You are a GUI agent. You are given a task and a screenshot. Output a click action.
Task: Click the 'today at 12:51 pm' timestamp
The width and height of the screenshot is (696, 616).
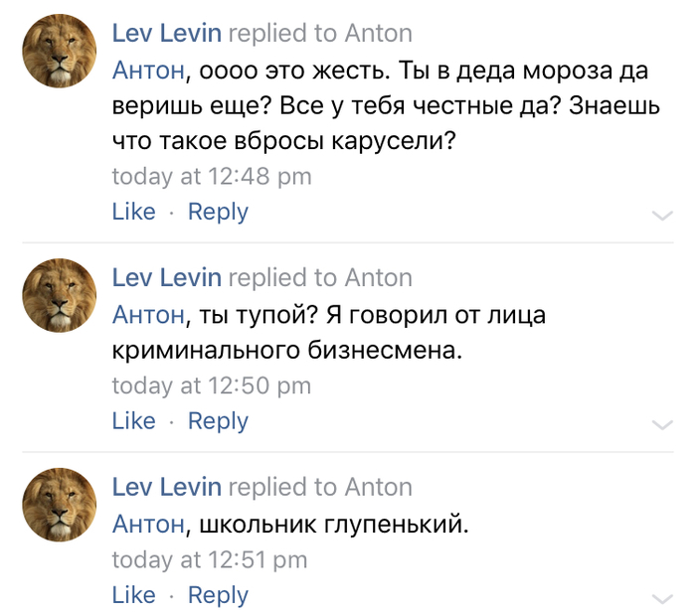pos(210,560)
